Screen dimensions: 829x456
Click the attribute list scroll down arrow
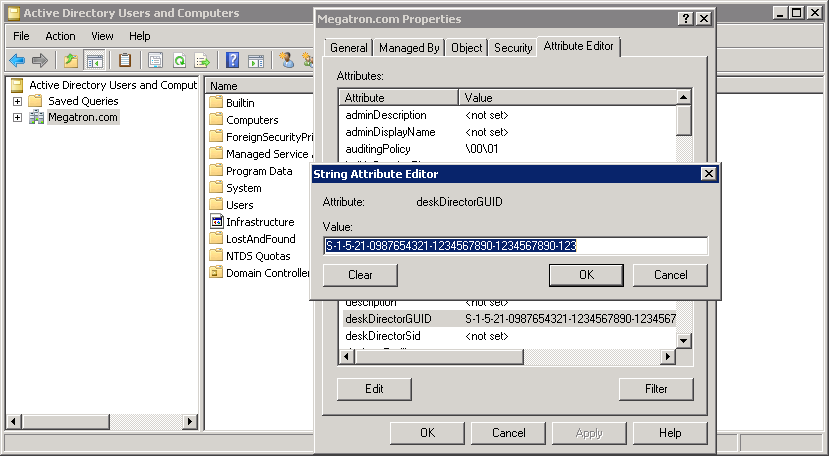[684, 341]
